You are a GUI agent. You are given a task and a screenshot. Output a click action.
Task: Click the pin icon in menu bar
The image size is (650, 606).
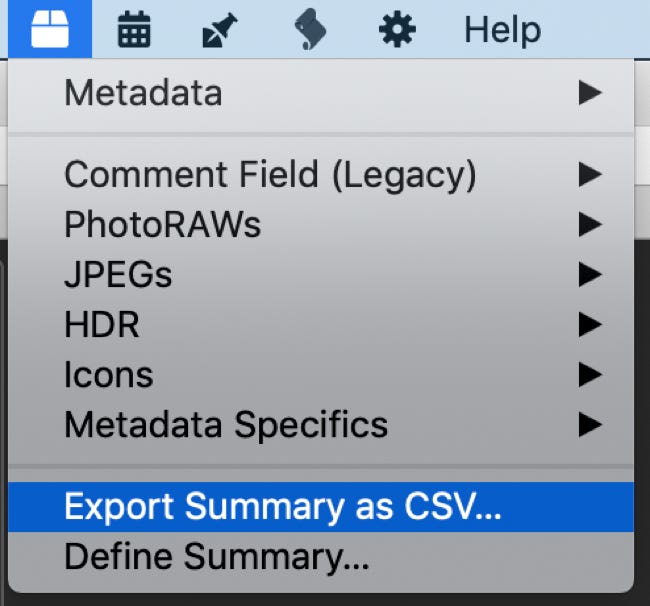[217, 30]
